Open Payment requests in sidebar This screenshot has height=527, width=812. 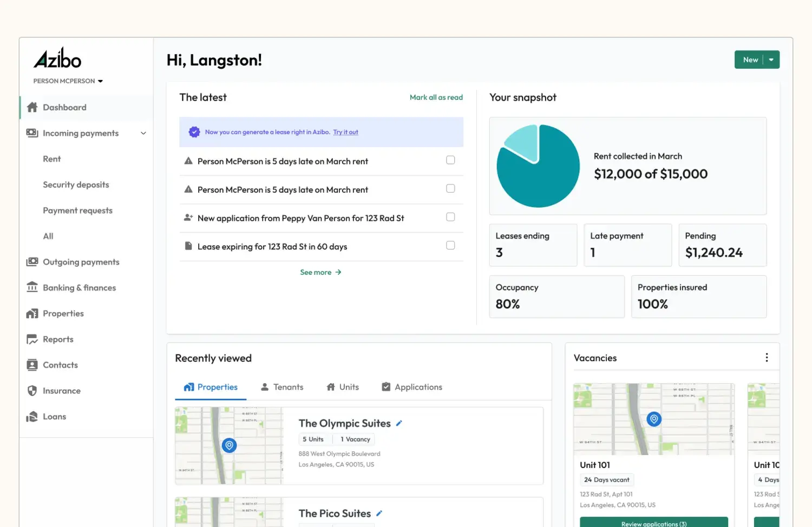coord(78,210)
